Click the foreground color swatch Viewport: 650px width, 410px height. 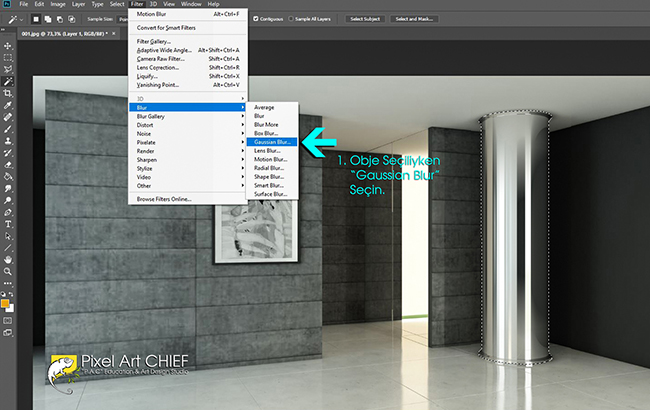(6, 301)
